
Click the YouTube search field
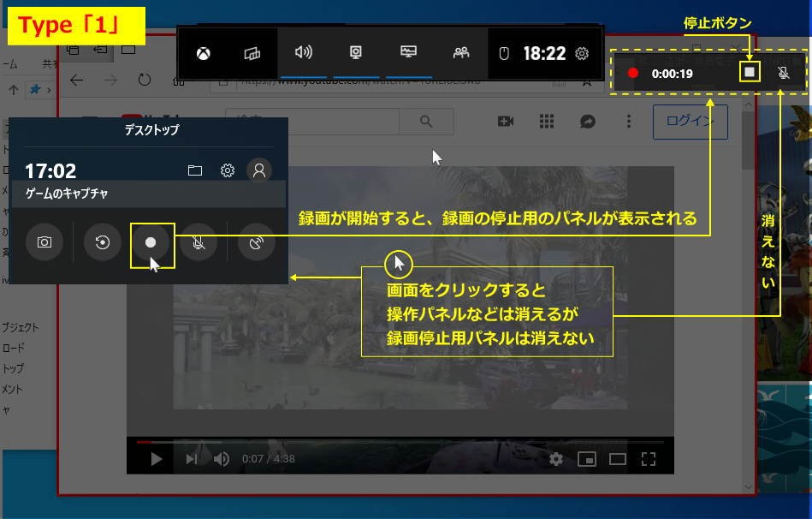[312, 122]
